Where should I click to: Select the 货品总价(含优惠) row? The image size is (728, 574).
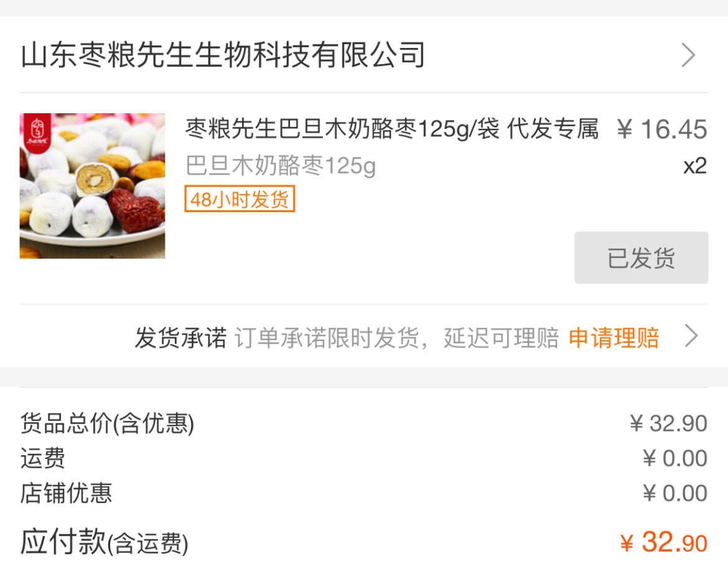[x=364, y=423]
